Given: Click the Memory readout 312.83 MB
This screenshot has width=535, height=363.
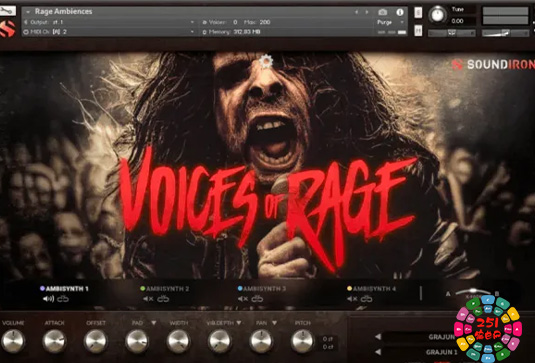Looking at the screenshot, I should pyautogui.click(x=247, y=32).
